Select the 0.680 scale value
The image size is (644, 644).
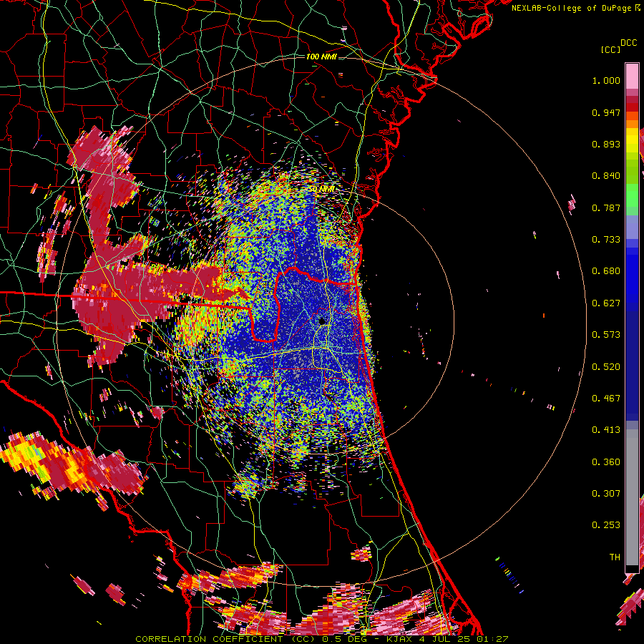click(x=606, y=271)
